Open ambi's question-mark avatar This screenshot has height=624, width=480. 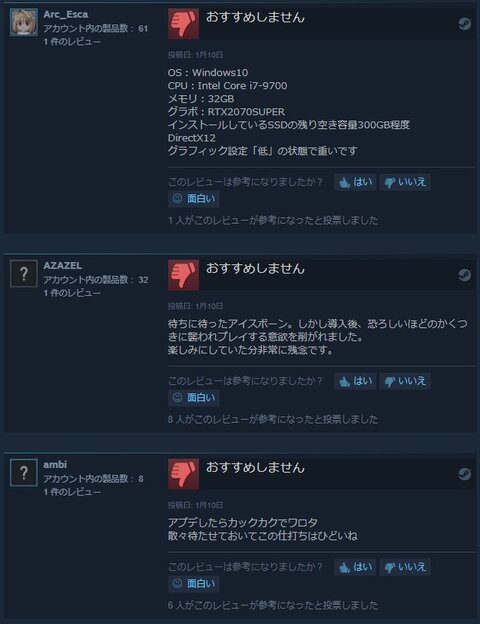coord(24,472)
